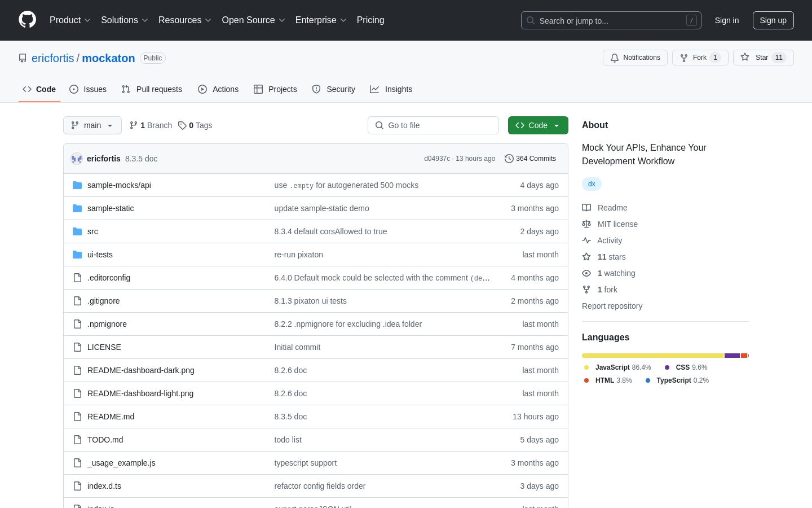Click the ui-tests folder icon

point(77,255)
